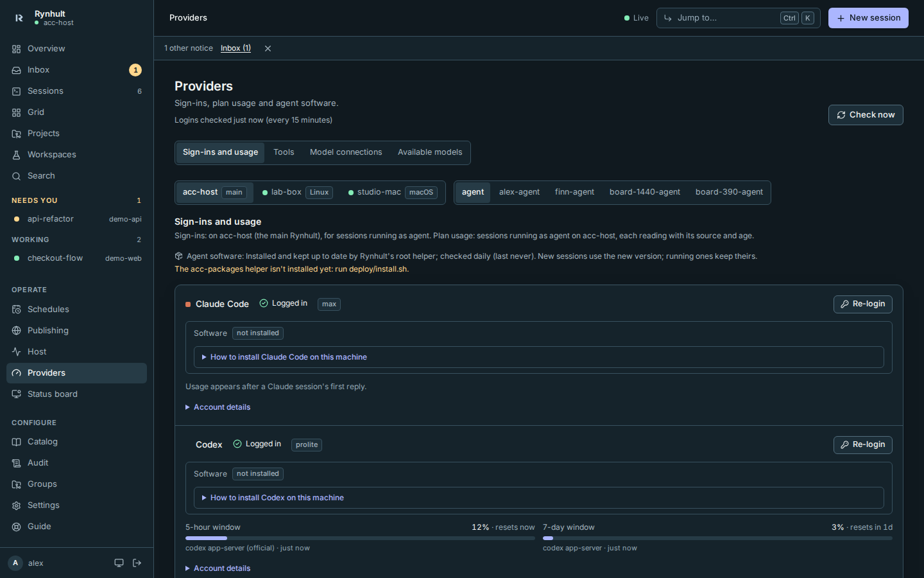Image resolution: width=924 pixels, height=578 pixels.
Task: Select the board-1440-agent account tab
Action: click(645, 192)
